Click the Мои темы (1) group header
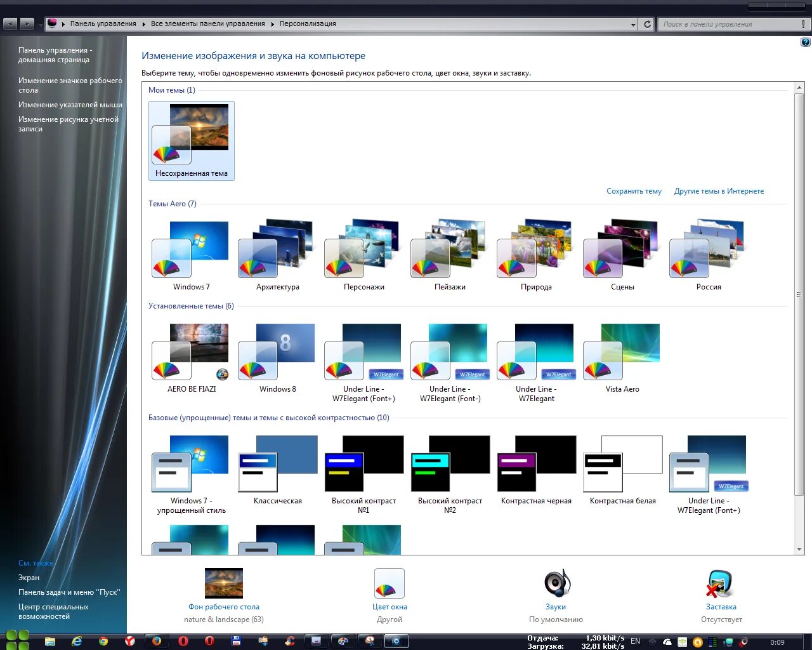812x650 pixels. click(172, 90)
